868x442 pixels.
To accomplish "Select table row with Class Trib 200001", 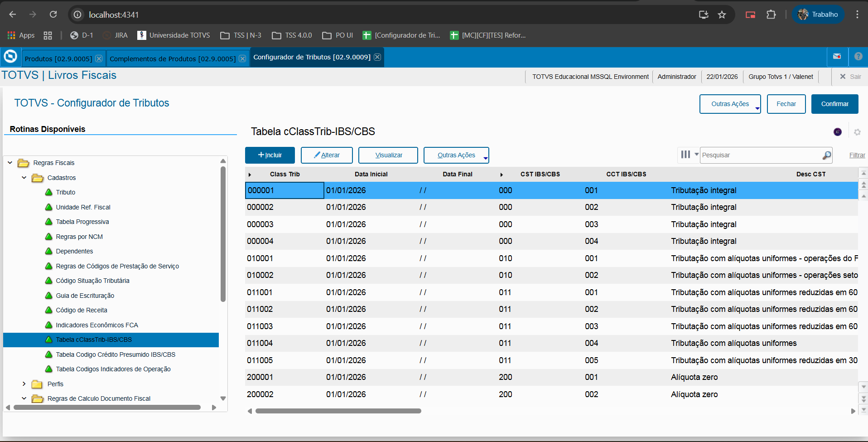I will click(551, 377).
